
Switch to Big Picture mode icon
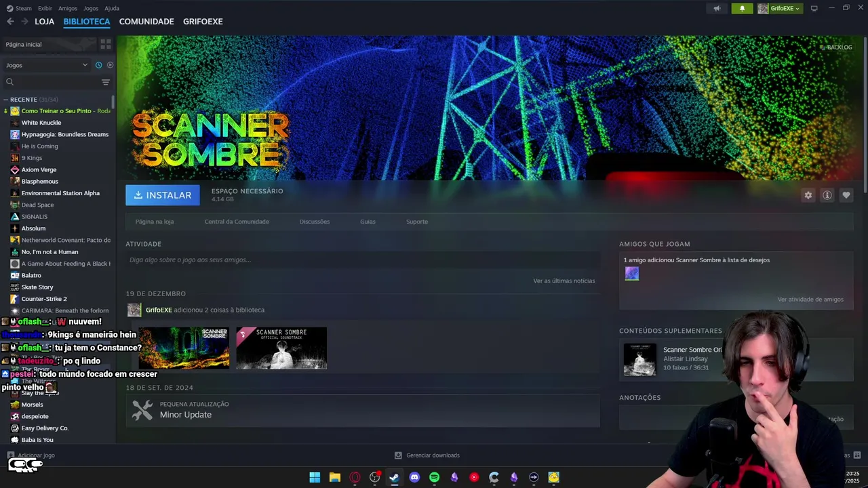tap(814, 8)
